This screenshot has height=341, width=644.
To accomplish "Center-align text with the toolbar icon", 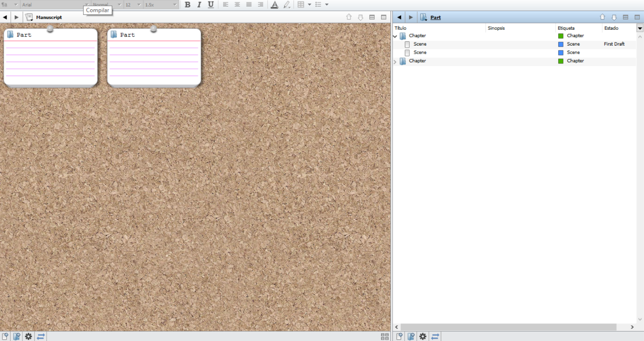I will (x=237, y=5).
